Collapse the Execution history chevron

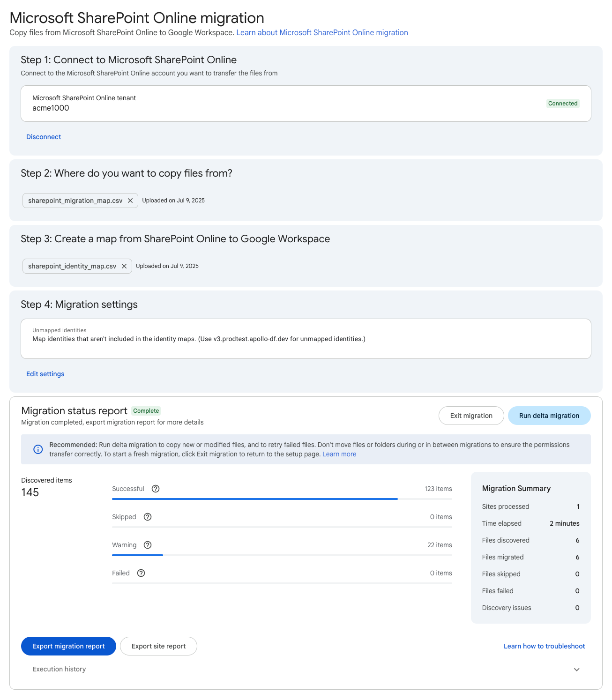click(577, 669)
